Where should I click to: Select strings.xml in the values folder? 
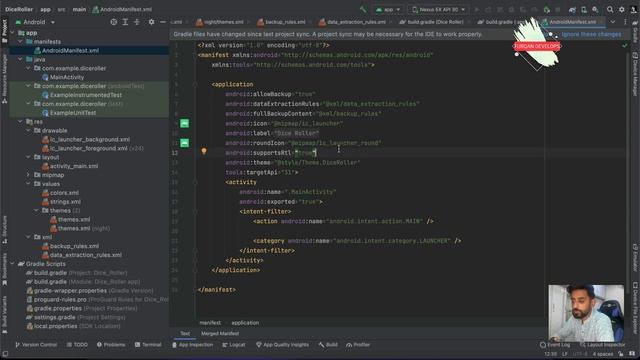pos(65,202)
